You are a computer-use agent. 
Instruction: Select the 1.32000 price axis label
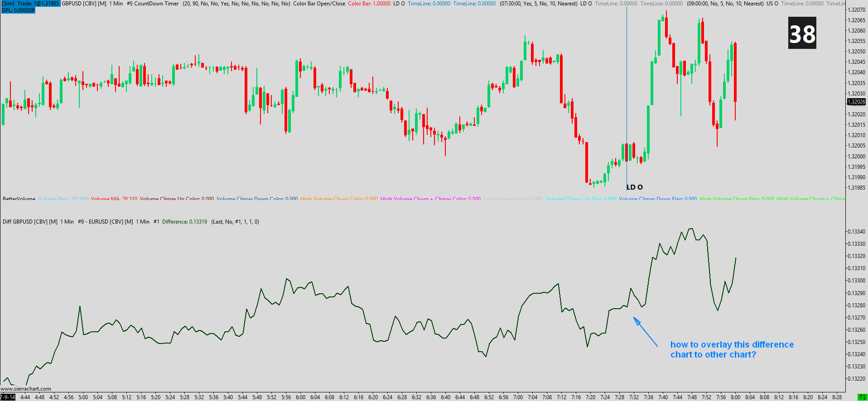pos(856,157)
